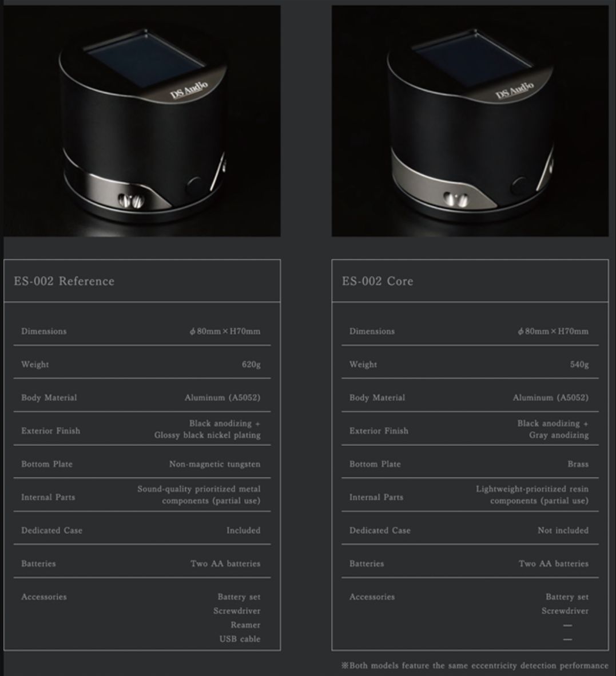Click the screen on the Reference unit image
The image size is (616, 676).
(145, 56)
